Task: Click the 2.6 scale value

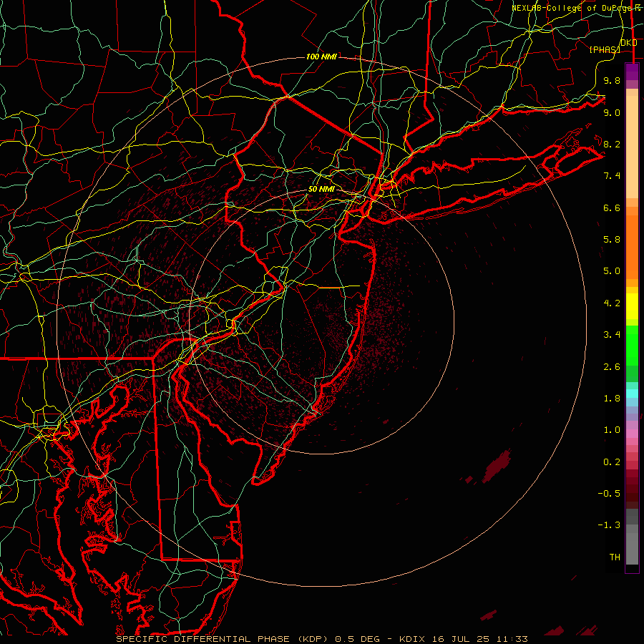Action: (612, 367)
